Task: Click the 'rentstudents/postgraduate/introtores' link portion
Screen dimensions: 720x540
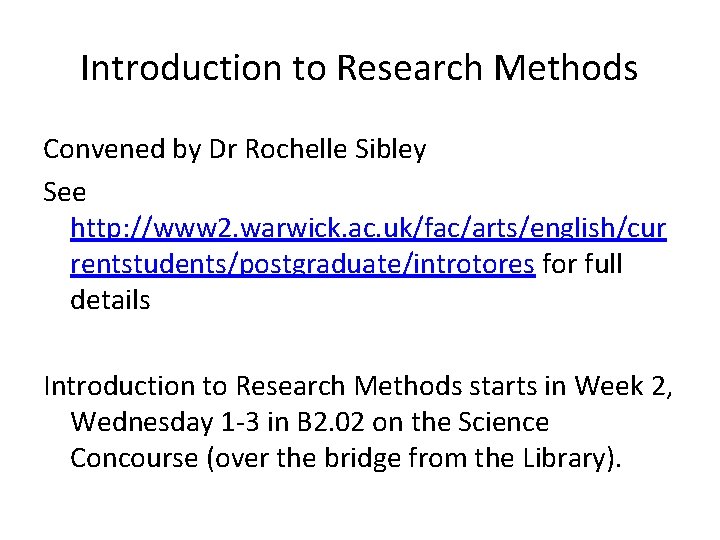Action: point(303,264)
